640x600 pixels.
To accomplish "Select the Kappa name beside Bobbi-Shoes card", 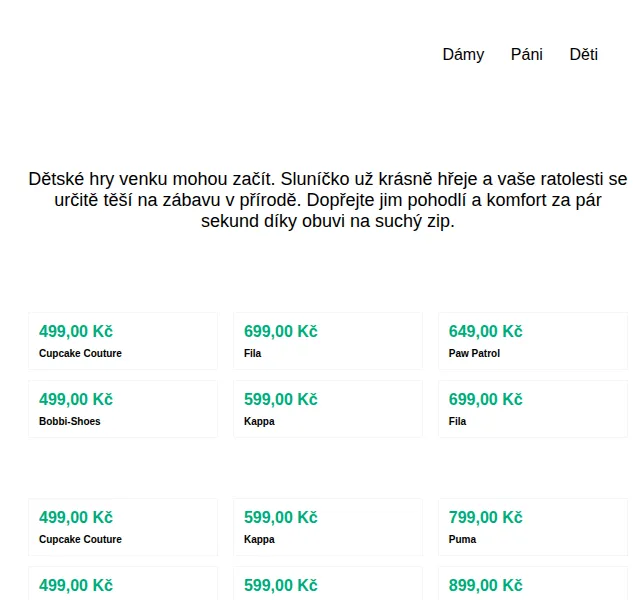I will 259,421.
